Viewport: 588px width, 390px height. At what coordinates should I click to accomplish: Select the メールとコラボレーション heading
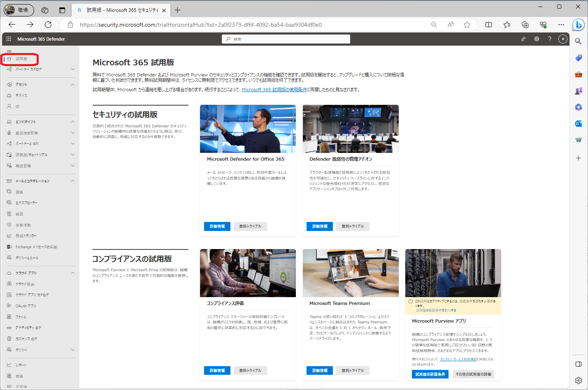(33, 181)
